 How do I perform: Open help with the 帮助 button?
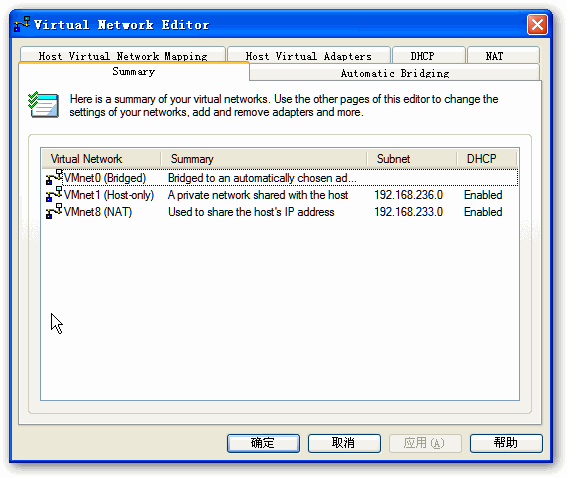[x=506, y=443]
